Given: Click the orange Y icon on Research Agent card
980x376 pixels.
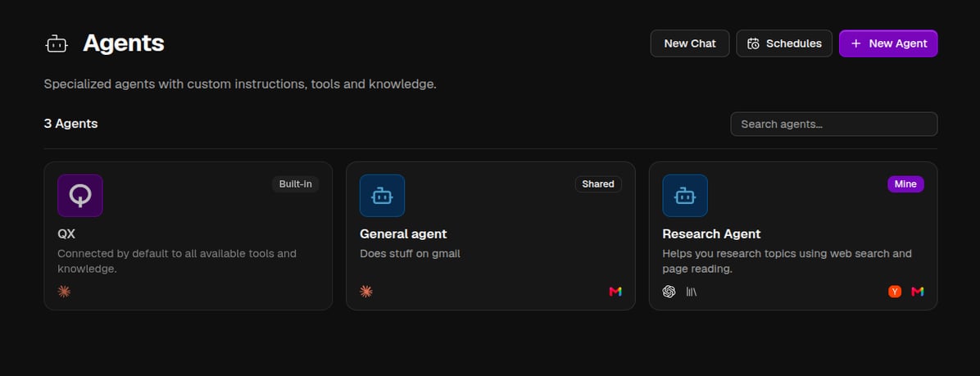Looking at the screenshot, I should (895, 292).
